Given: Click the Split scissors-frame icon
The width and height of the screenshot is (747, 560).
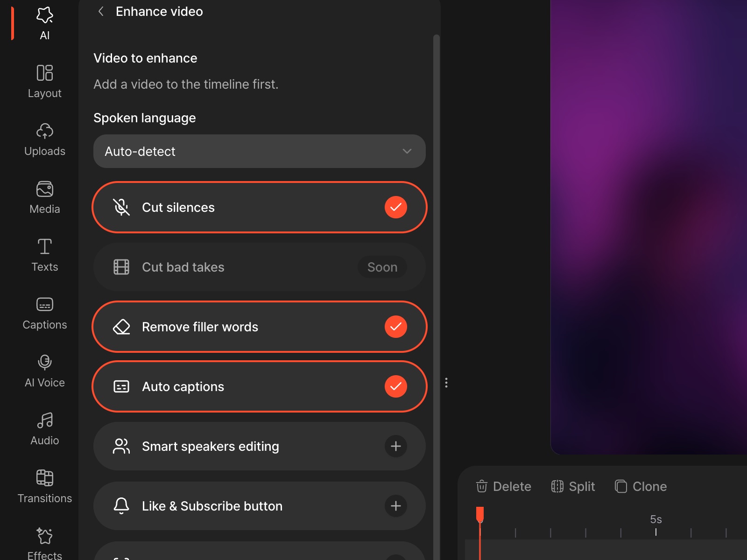Looking at the screenshot, I should [557, 486].
